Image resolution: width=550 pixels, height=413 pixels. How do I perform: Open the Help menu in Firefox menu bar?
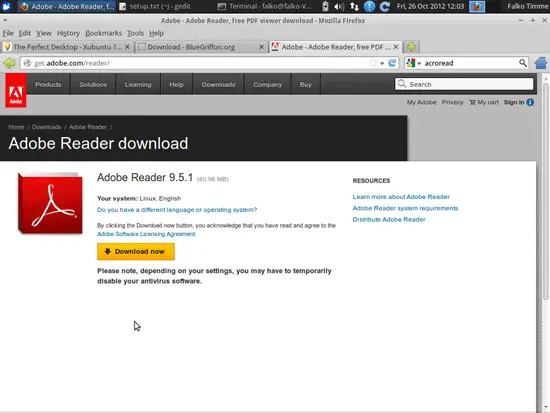coord(156,33)
